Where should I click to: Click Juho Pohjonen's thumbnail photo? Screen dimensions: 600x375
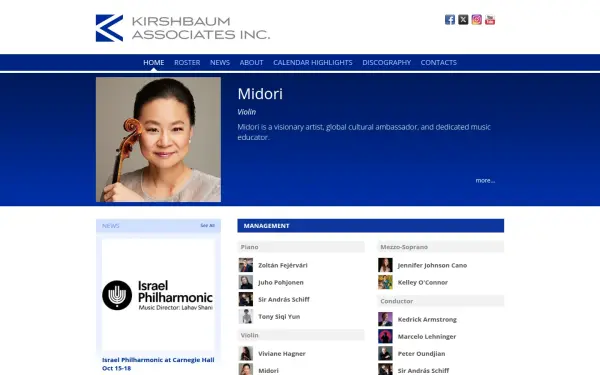246,282
